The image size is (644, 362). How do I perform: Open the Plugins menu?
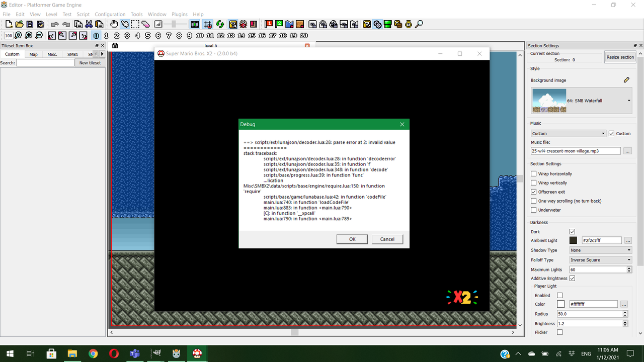point(179,14)
